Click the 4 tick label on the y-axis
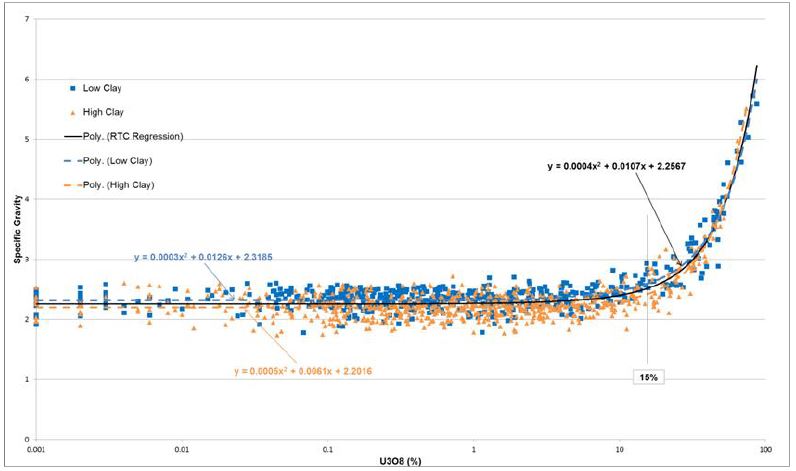Image resolution: width=796 pixels, height=471 pixels. coord(26,200)
